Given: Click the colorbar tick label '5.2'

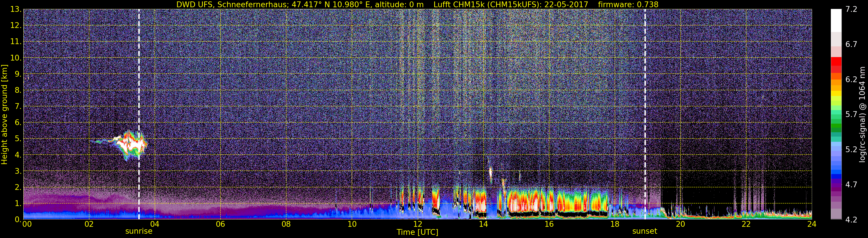Looking at the screenshot, I should tap(851, 150).
